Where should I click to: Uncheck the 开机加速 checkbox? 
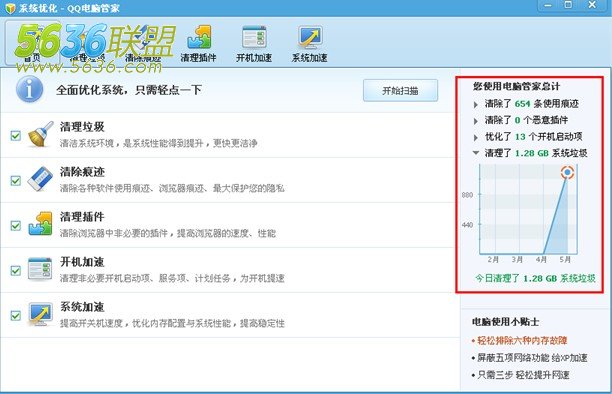[x=16, y=270]
